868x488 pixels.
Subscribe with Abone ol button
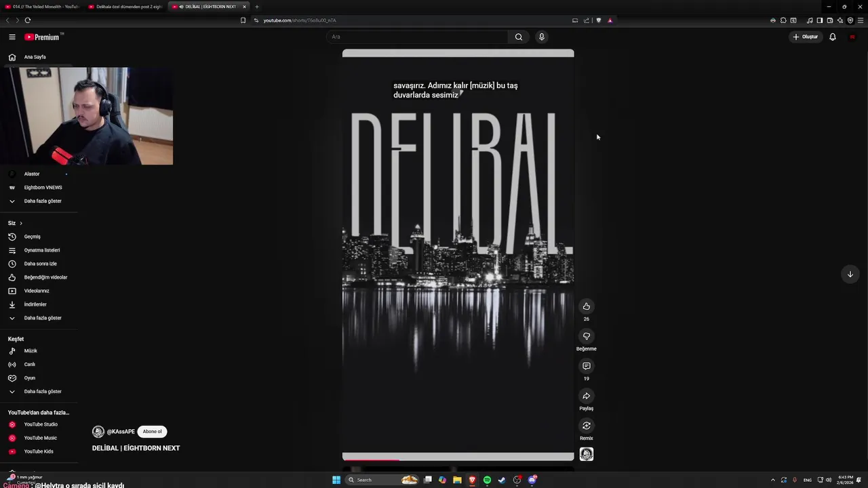tap(153, 432)
